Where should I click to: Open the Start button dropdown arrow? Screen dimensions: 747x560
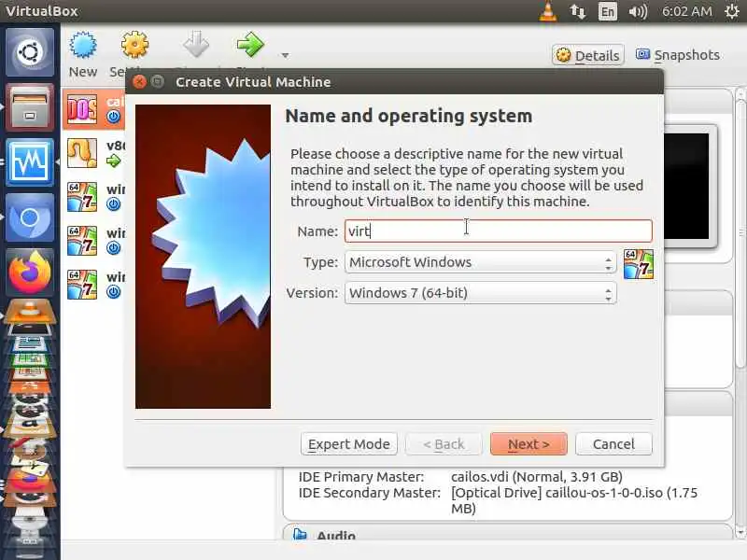285,55
